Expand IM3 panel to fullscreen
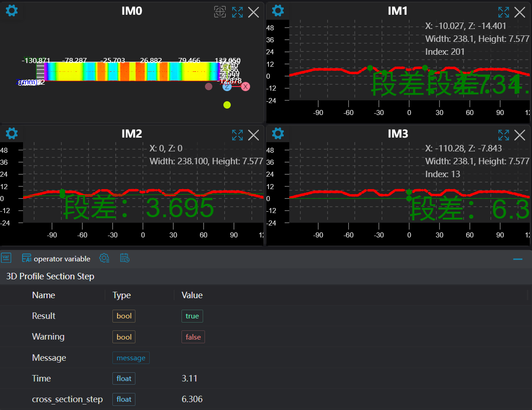This screenshot has height=410, width=532. (503, 135)
